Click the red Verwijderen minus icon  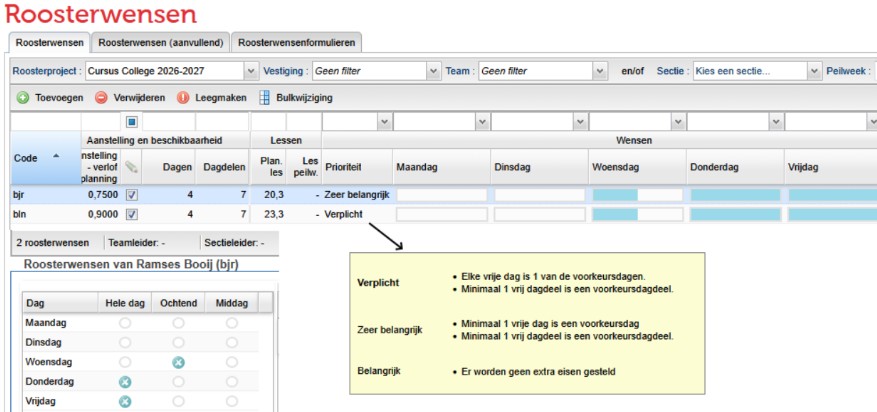click(x=101, y=98)
